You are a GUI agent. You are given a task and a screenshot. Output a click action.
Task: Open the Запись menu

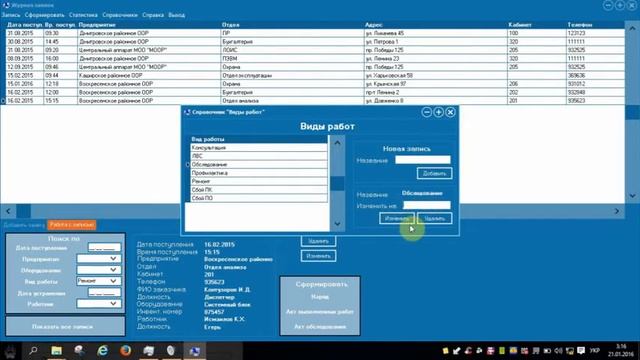11,15
